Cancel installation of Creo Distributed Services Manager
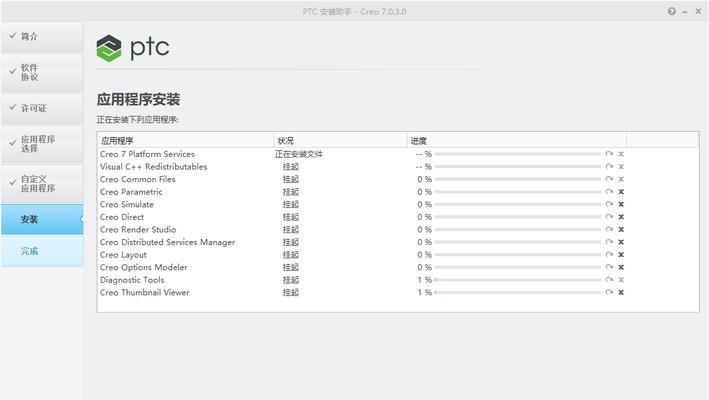This screenshot has height=400, width=709. [621, 242]
